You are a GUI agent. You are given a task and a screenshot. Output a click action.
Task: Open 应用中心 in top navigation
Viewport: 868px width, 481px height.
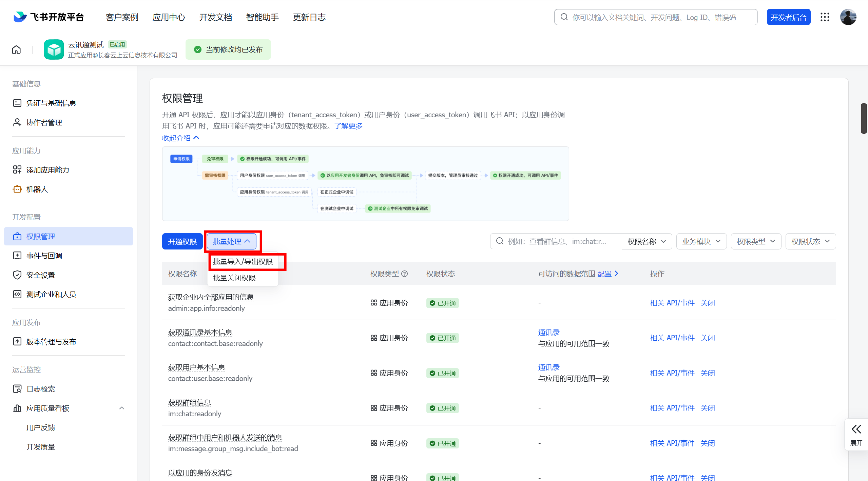(x=169, y=17)
